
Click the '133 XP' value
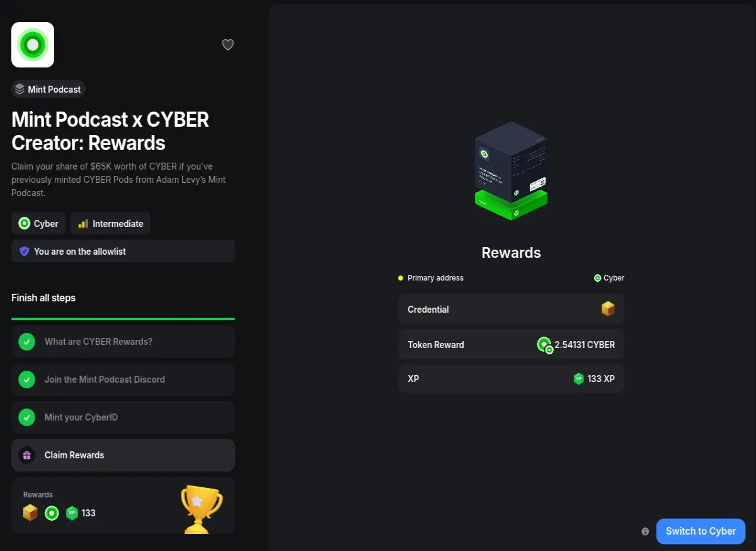601,379
